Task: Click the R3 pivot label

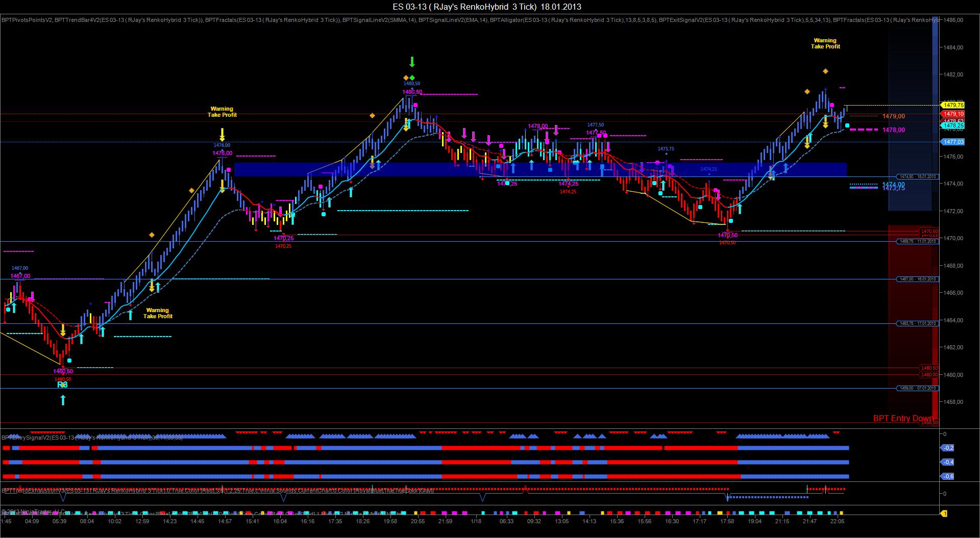Action: click(62, 385)
